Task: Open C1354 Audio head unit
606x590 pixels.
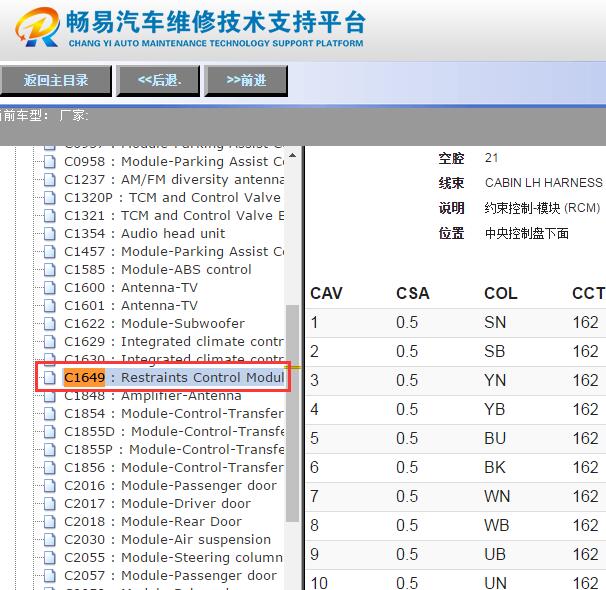Action: click(x=145, y=233)
